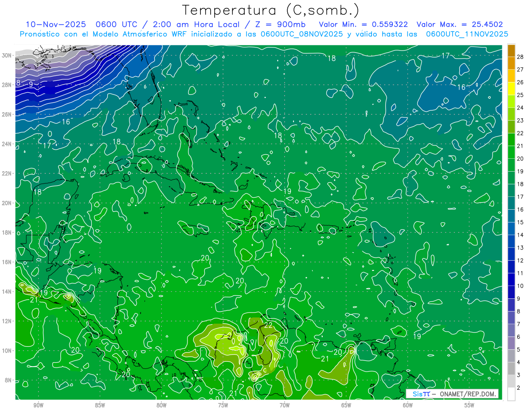Click the "2" value on the color scale
The height and width of the screenshot is (411, 532).
pos(519,388)
